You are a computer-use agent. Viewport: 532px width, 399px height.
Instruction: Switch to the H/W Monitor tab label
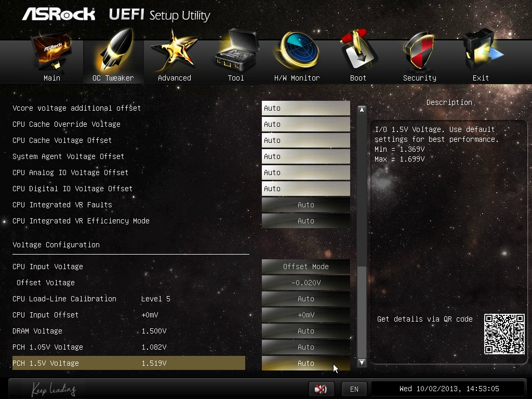pyautogui.click(x=297, y=78)
